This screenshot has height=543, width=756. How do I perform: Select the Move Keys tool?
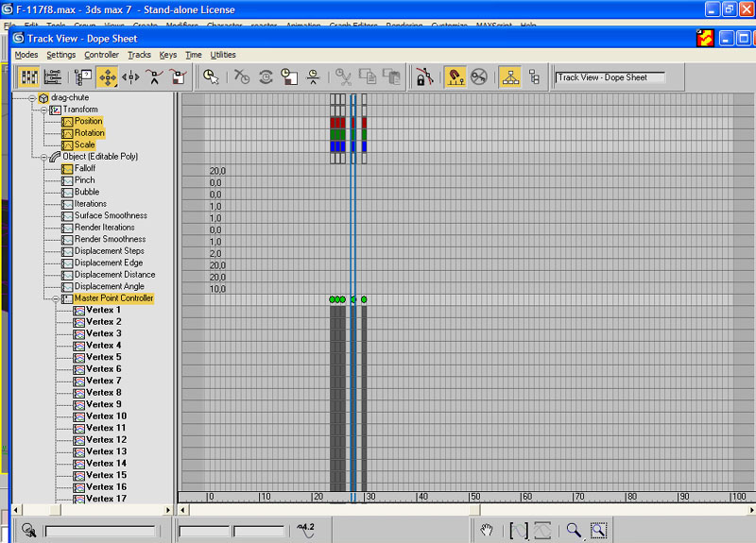point(107,77)
